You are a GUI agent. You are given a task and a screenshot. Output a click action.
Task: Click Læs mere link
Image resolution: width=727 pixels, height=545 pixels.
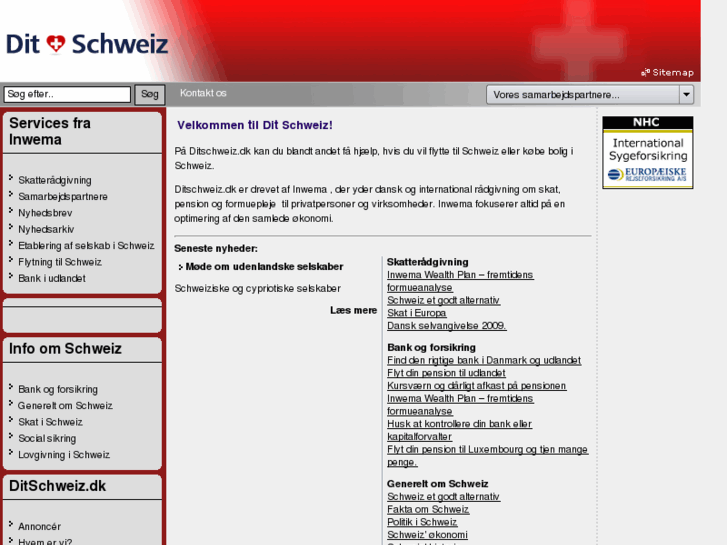click(x=353, y=310)
